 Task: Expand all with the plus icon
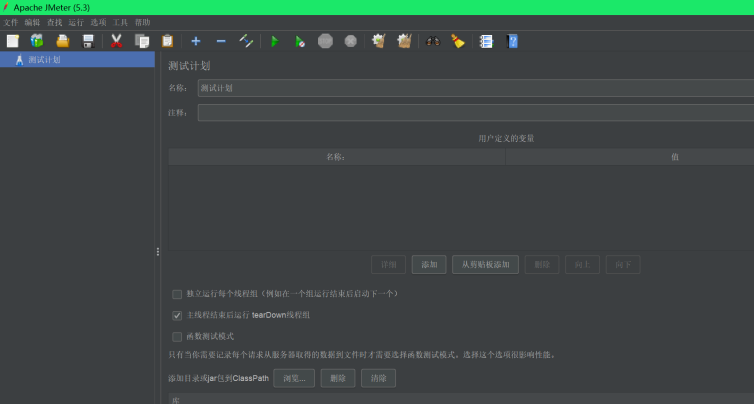pos(196,41)
